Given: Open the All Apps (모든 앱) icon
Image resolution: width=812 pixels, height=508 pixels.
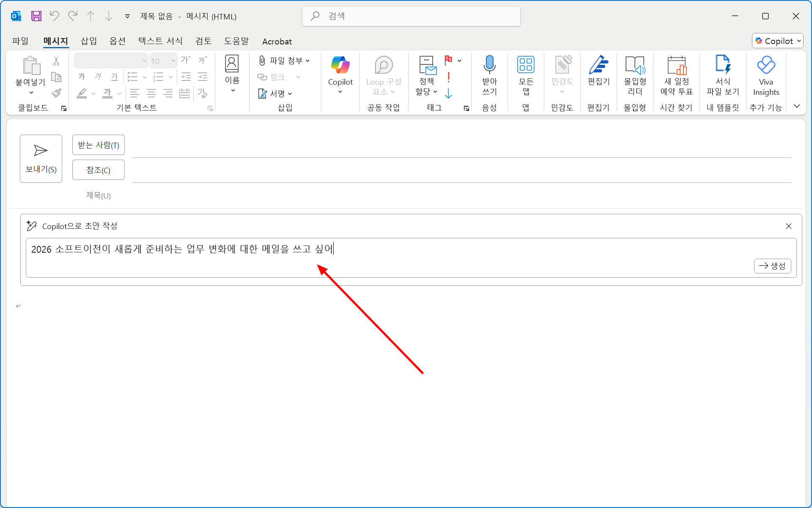Looking at the screenshot, I should [x=526, y=65].
